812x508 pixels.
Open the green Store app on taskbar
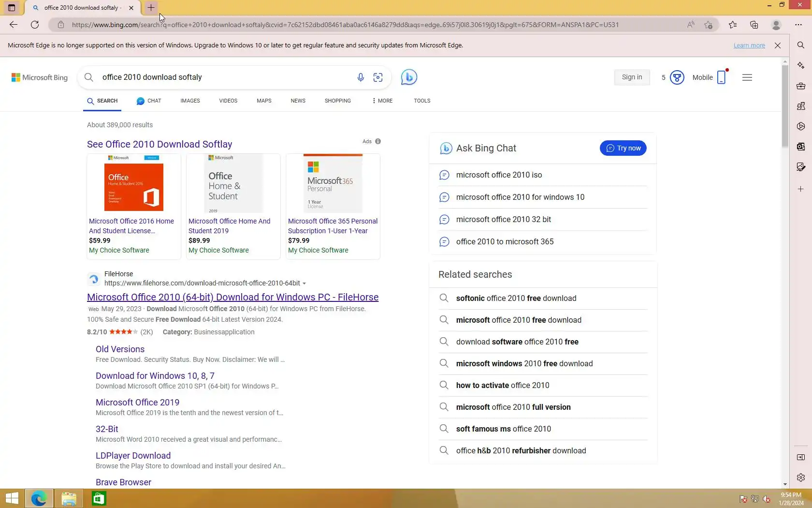[x=99, y=499]
